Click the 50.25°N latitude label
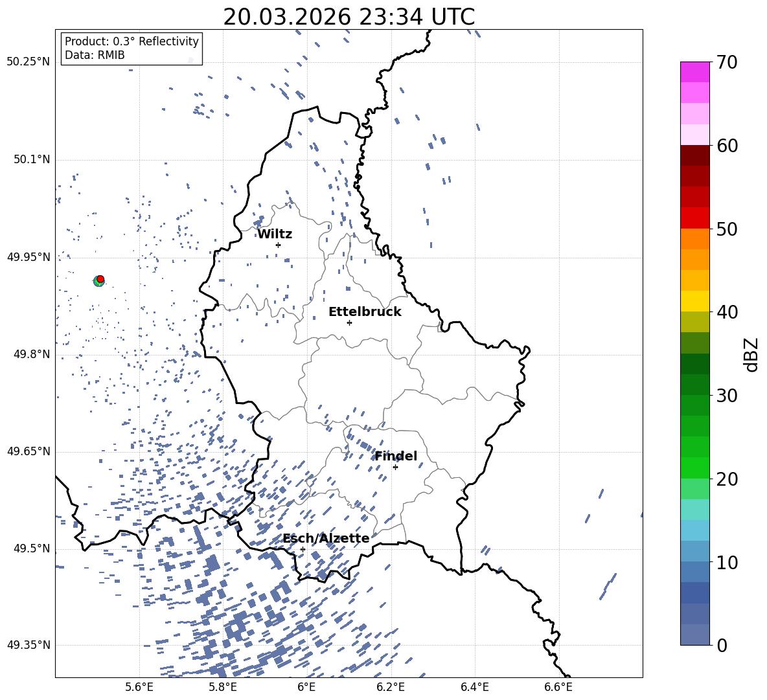 pos(29,62)
